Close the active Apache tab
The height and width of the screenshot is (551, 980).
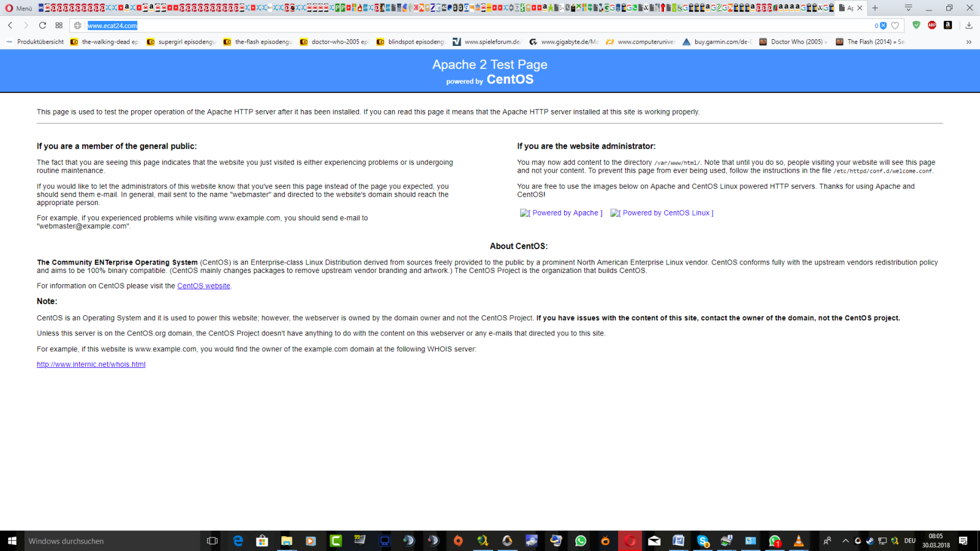click(x=860, y=8)
